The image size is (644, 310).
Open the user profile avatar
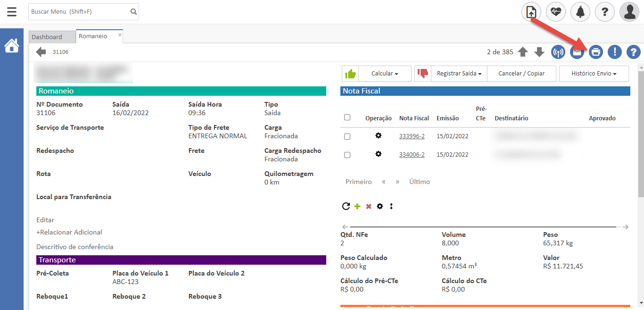click(x=629, y=12)
